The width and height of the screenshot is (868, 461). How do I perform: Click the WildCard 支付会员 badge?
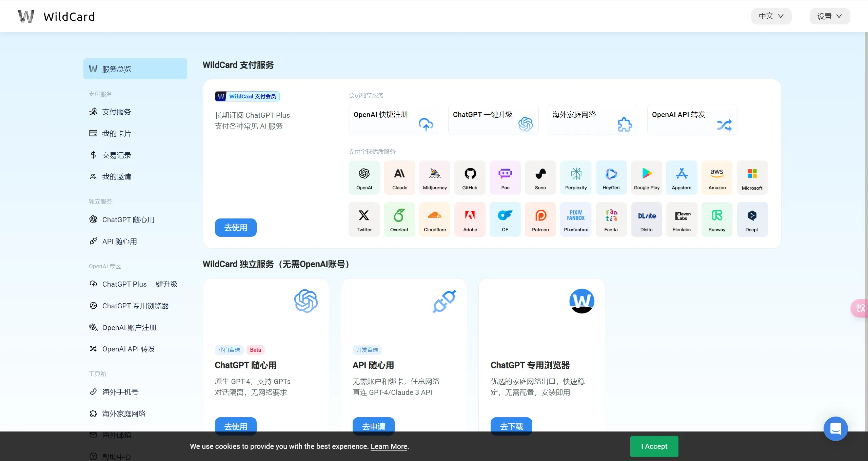[247, 96]
